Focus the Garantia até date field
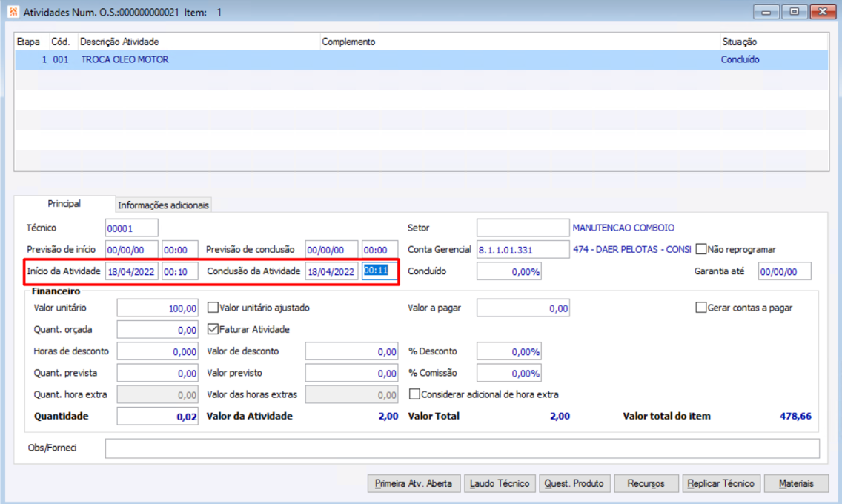The image size is (842, 504). point(784,271)
